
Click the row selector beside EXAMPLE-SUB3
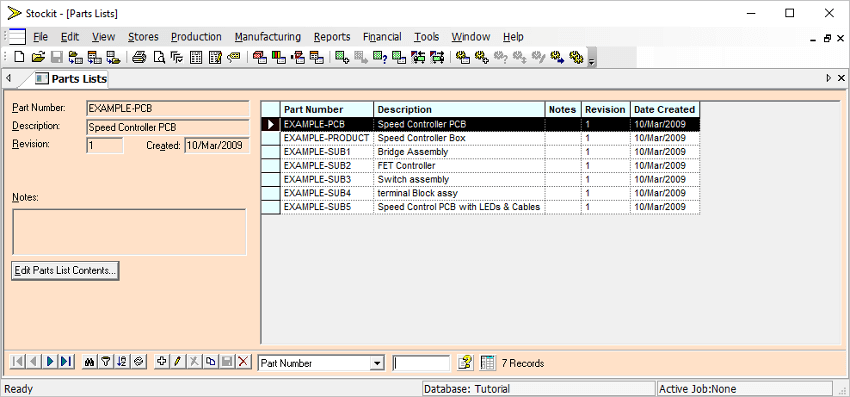click(271, 180)
